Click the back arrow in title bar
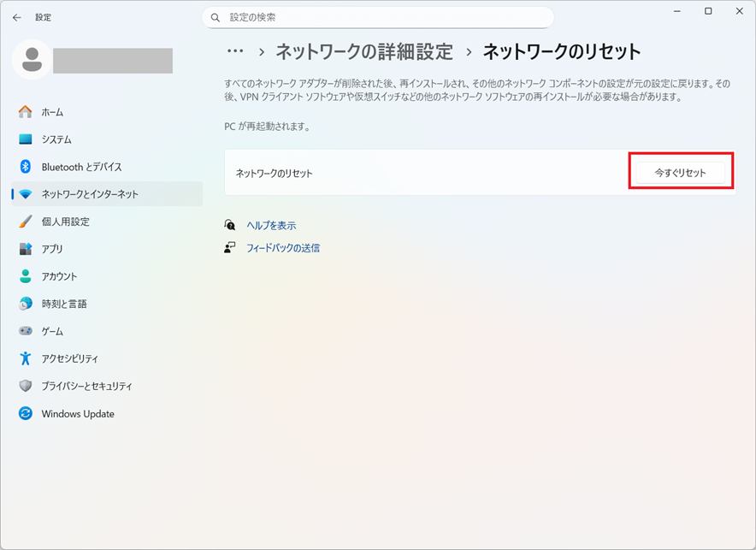The height and width of the screenshot is (550, 756). pos(17,17)
